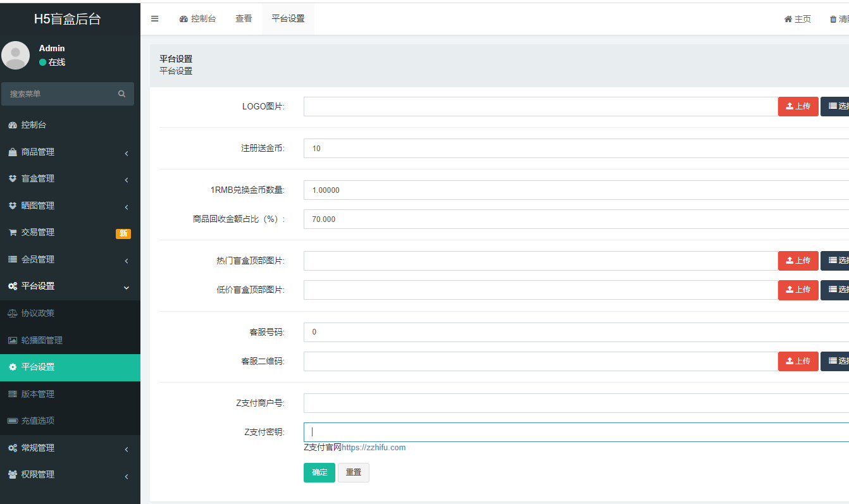
Task: Click the Admin avatar image
Action: point(16,55)
